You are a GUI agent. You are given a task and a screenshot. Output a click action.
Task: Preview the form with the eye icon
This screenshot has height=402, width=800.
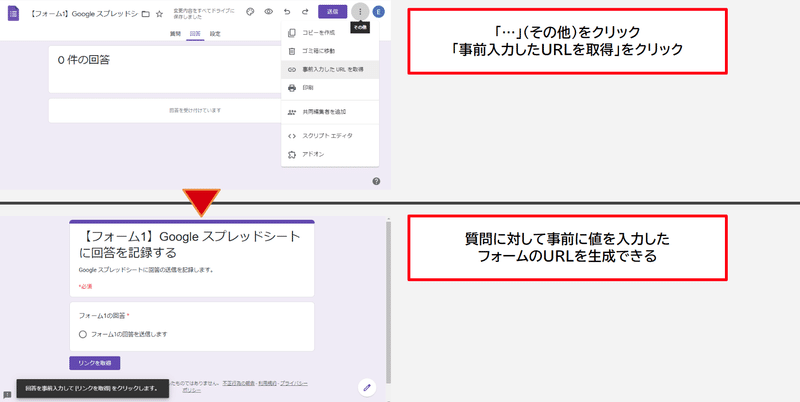click(x=268, y=12)
